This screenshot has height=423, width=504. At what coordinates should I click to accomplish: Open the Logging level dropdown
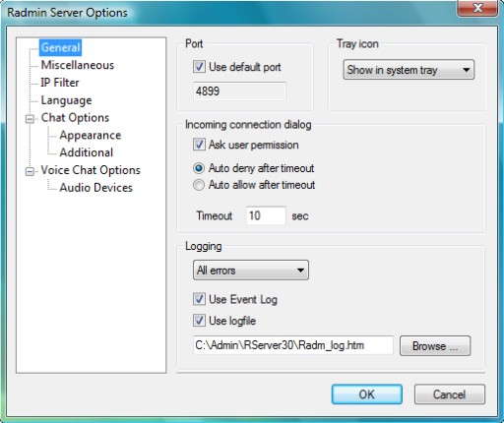coord(251,271)
